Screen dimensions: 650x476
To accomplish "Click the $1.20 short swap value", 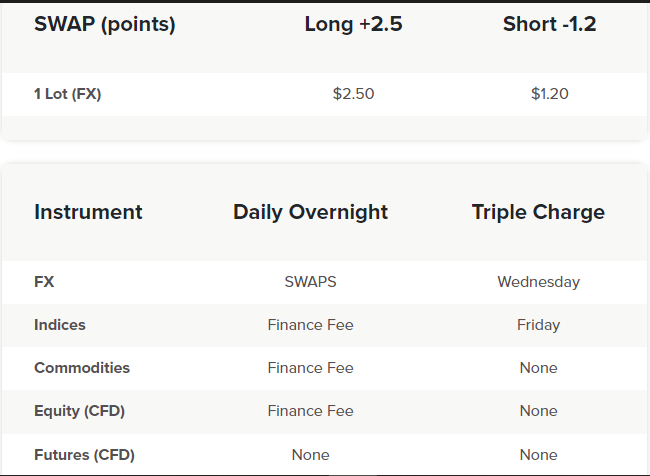I will point(549,94).
